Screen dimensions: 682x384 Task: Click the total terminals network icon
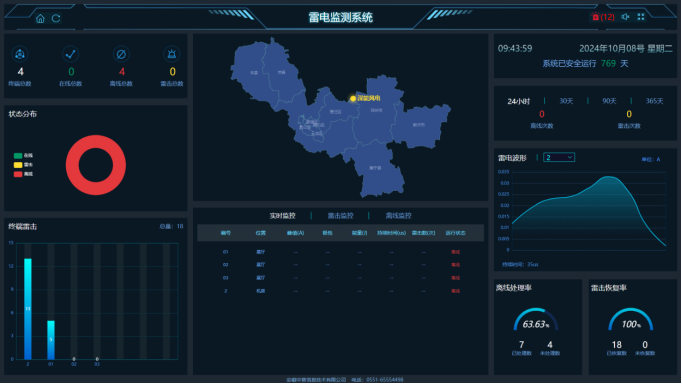(20, 54)
